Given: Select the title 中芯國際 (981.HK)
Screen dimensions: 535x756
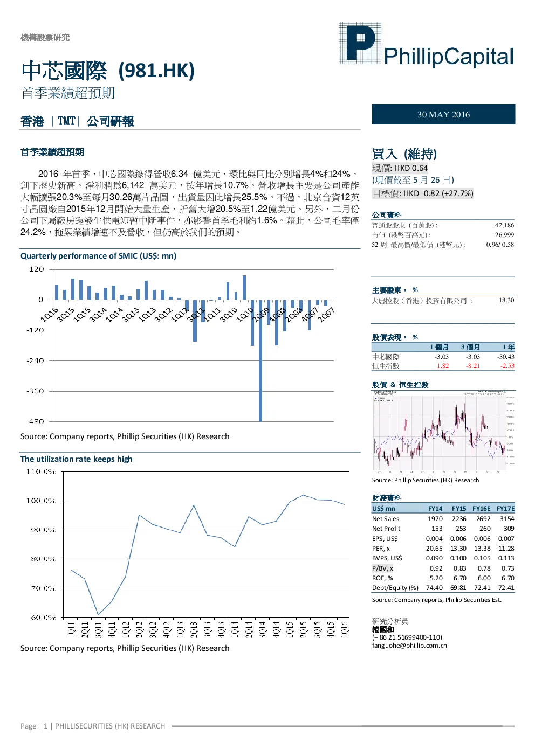Looking at the screenshot, I should [x=107, y=71].
